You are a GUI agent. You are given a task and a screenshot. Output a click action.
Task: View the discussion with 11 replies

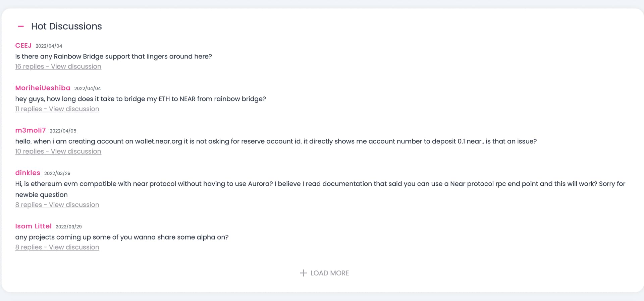pyautogui.click(x=57, y=109)
